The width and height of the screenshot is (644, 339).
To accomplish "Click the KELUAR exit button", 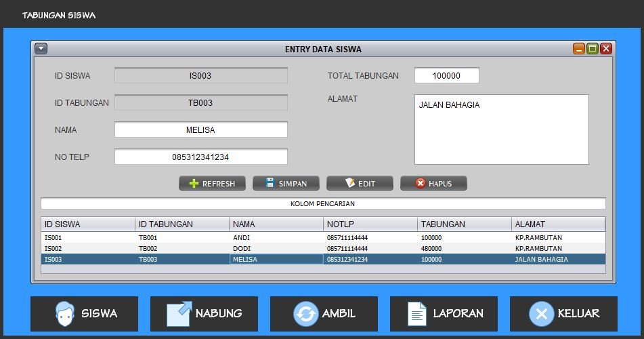I will click(x=563, y=314).
